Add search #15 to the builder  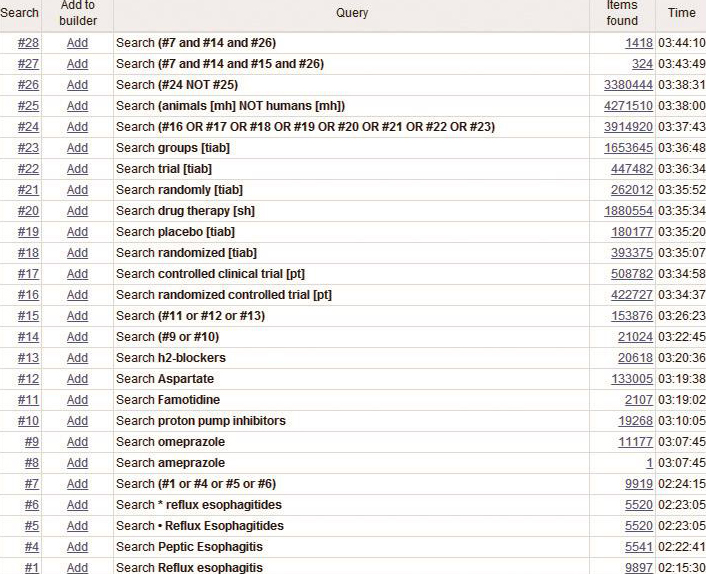coord(77,316)
